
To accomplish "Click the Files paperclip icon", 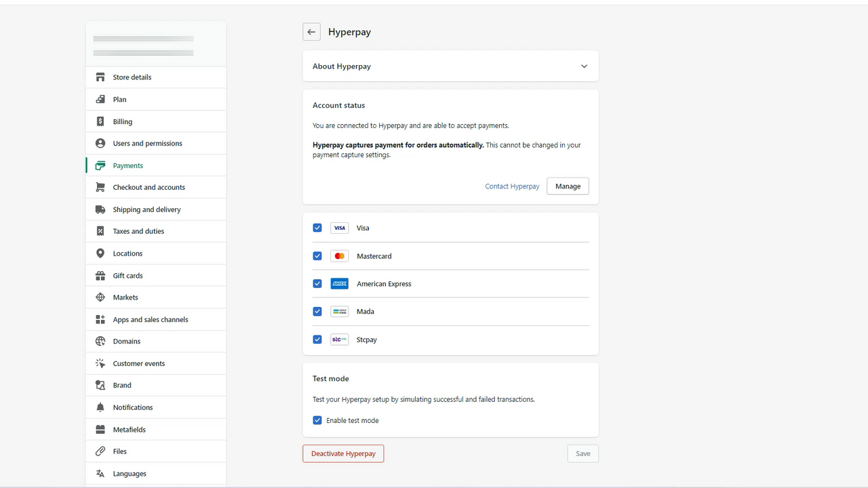I will pyautogui.click(x=100, y=451).
